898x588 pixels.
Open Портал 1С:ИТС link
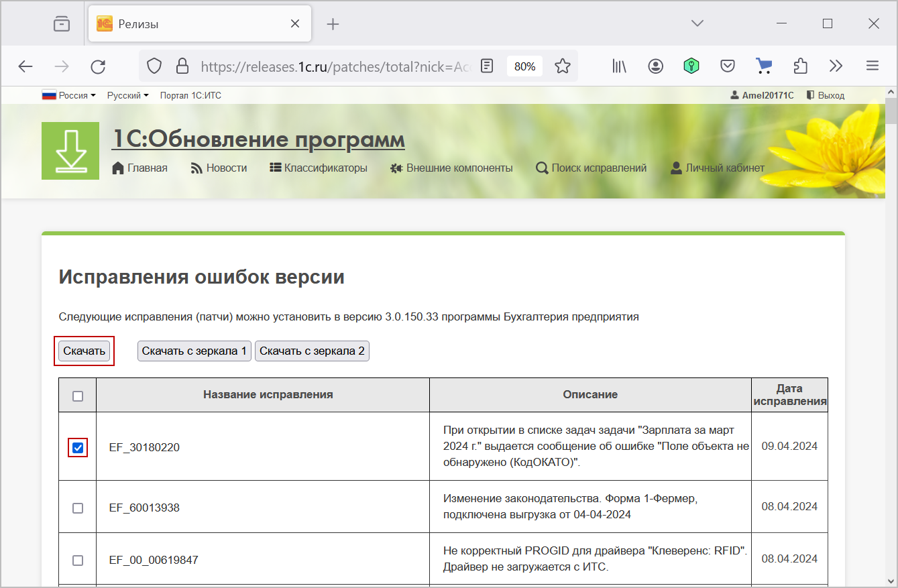pyautogui.click(x=190, y=95)
